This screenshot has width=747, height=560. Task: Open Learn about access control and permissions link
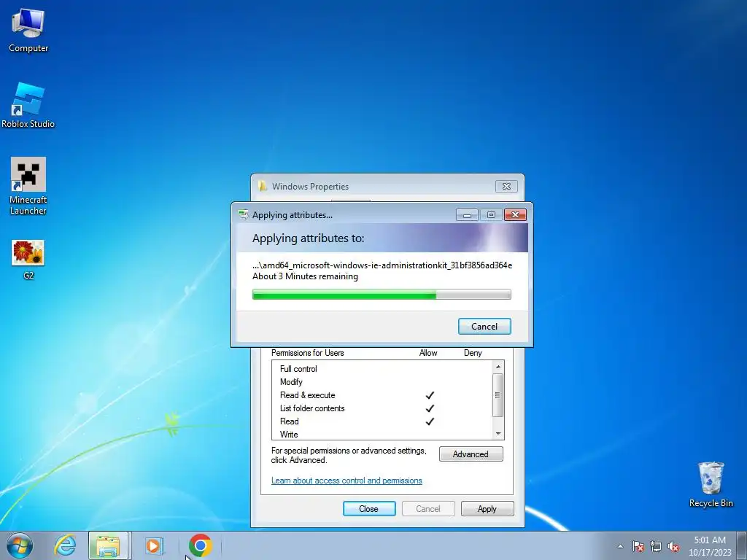point(347,481)
